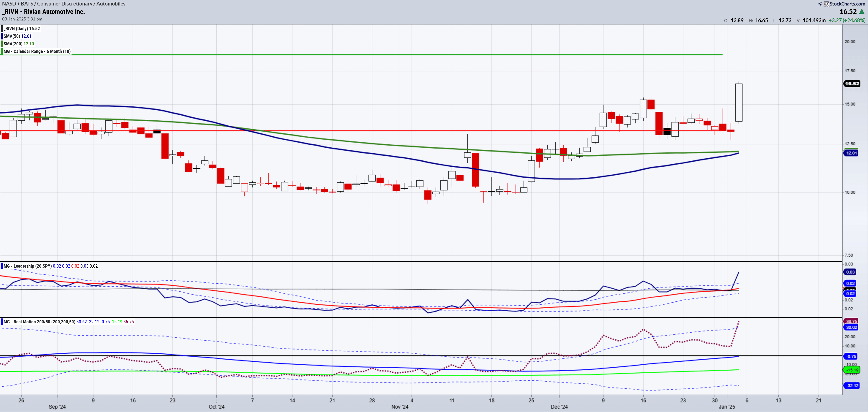Click the volume 101.493m reading
Screen dimensions: 868x412
814,20
